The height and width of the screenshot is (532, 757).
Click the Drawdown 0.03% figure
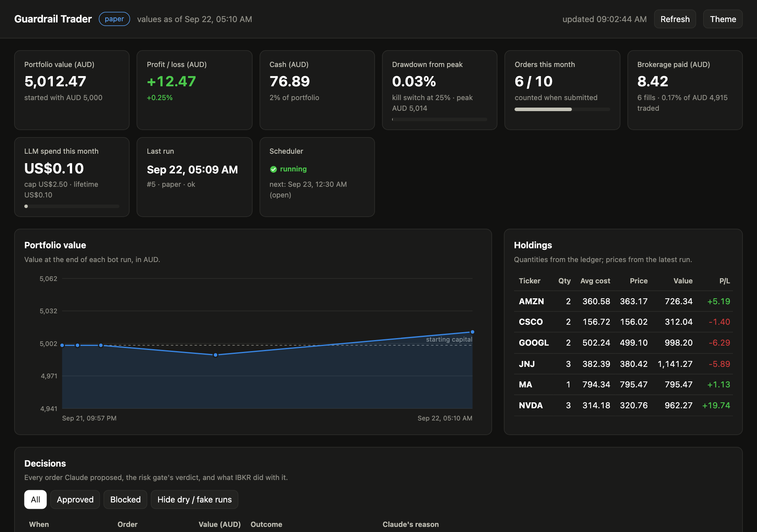coord(414,82)
